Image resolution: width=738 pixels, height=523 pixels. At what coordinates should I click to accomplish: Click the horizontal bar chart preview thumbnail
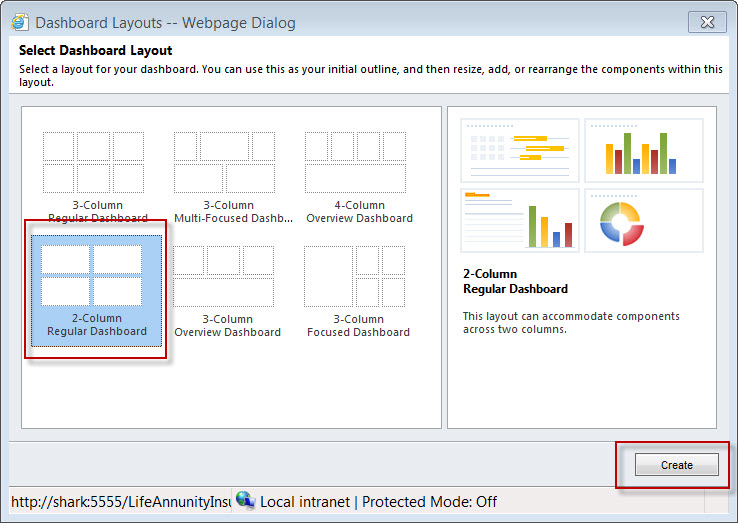coord(520,150)
